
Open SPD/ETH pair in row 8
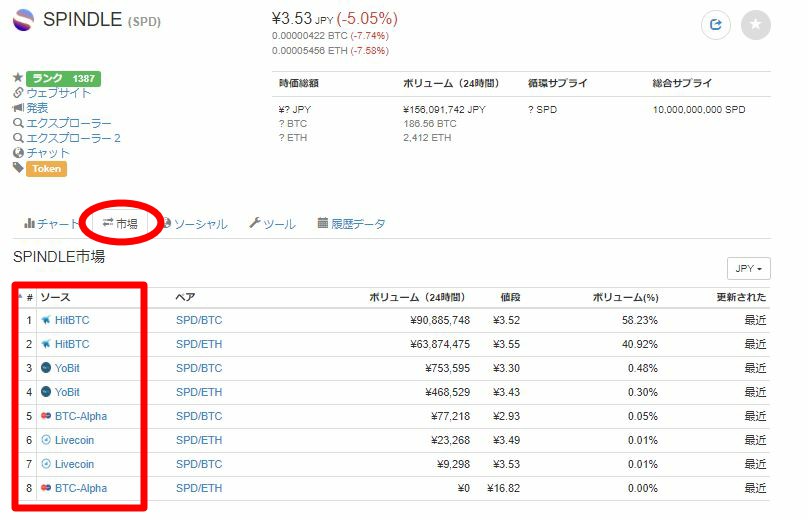click(199, 488)
